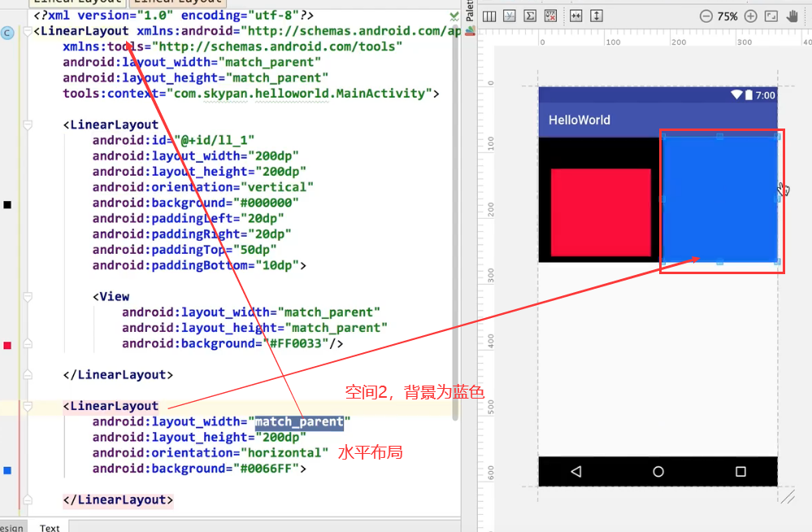
Task: Collapse the second LinearLayout fold arrow
Action: [26, 405]
